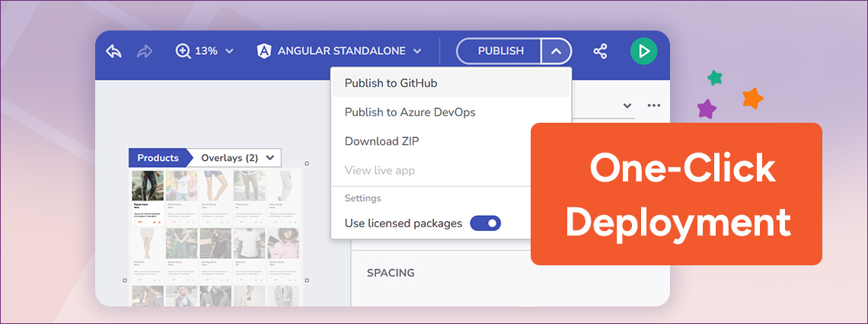Screen dimensions: 868x324
Task: Click the zoom magnifier icon
Action: pyautogui.click(x=183, y=51)
